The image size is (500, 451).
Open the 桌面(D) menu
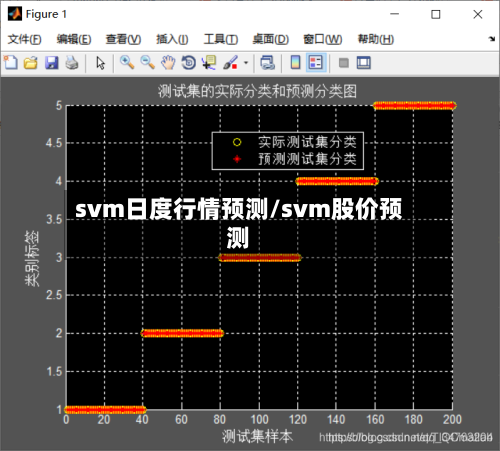[x=270, y=39]
